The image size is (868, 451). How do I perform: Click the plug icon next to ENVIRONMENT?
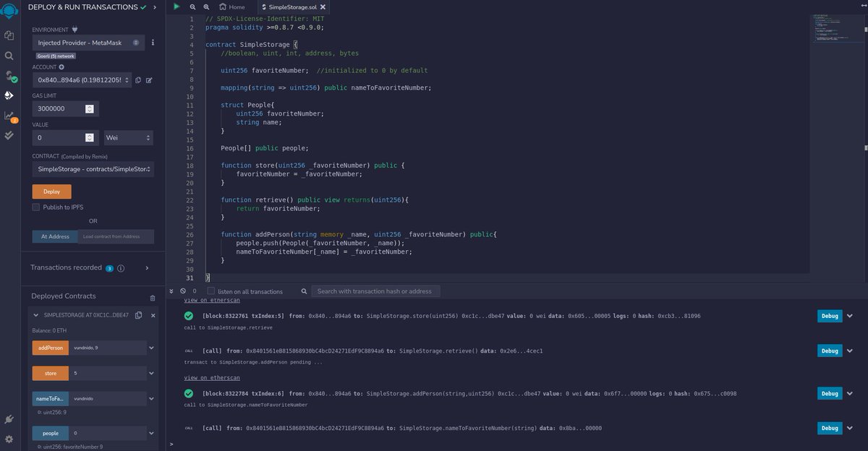[75, 30]
